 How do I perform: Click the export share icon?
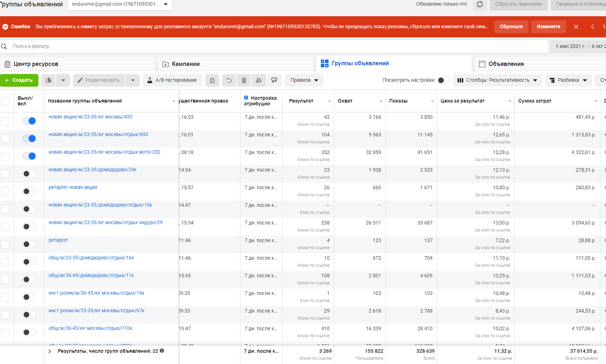click(x=274, y=80)
